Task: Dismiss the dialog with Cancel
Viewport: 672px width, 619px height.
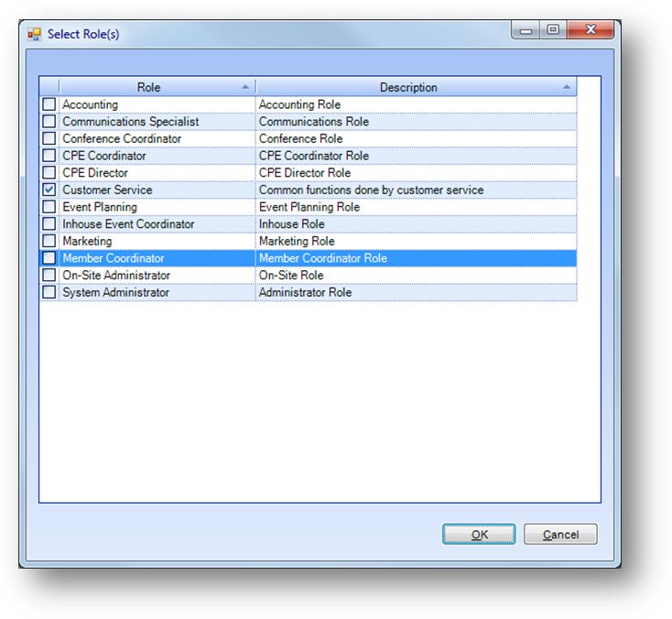Action: 560,534
